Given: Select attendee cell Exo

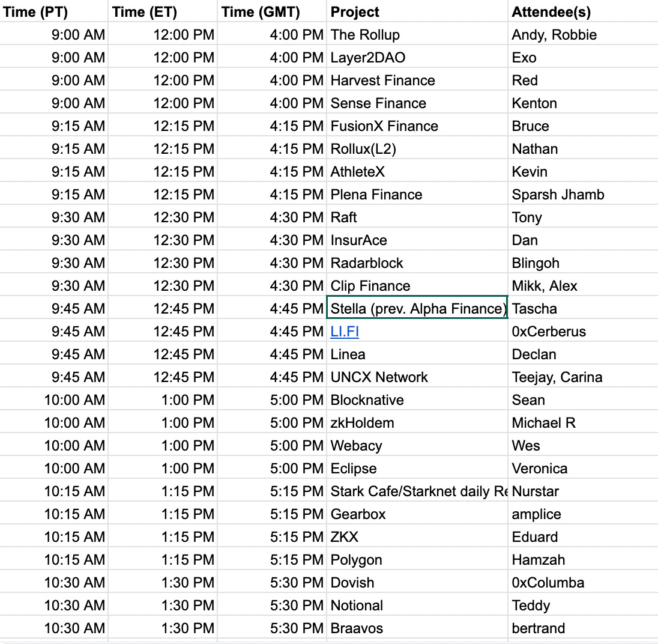Looking at the screenshot, I should [584, 57].
